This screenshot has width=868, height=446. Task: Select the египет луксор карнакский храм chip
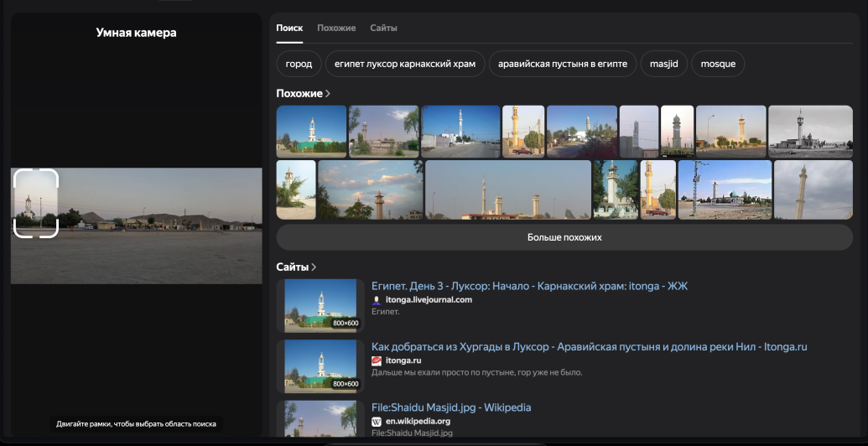405,64
